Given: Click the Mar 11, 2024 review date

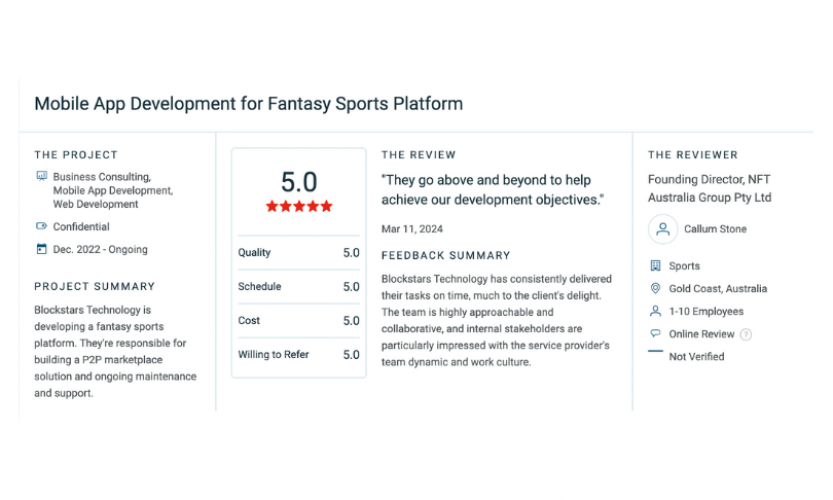Looking at the screenshot, I should point(412,229).
